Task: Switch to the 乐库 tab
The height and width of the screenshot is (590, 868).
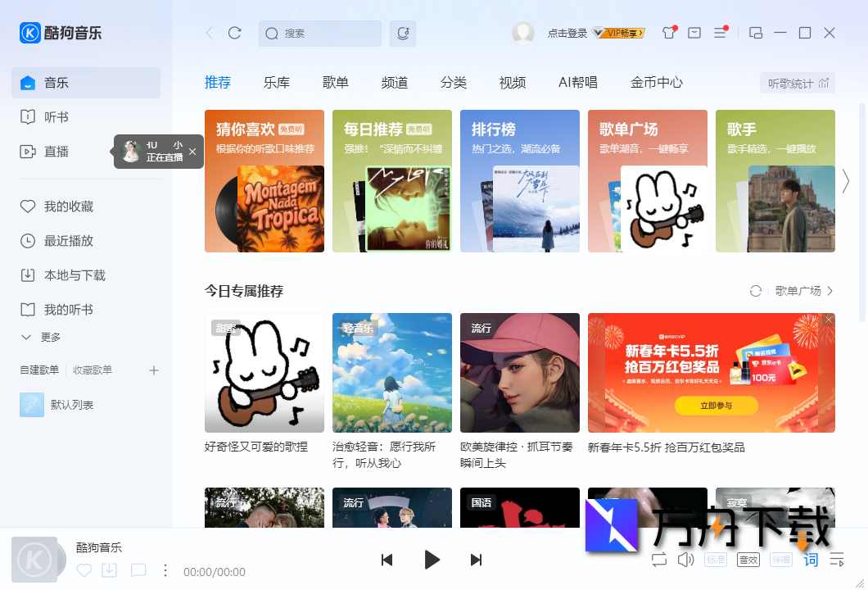Action: (277, 82)
